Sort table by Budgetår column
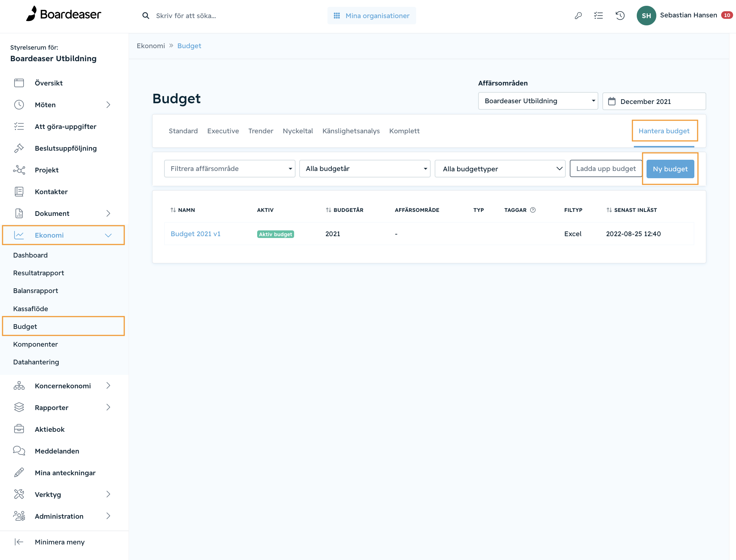Viewport: 736px width, 560px height. click(344, 210)
